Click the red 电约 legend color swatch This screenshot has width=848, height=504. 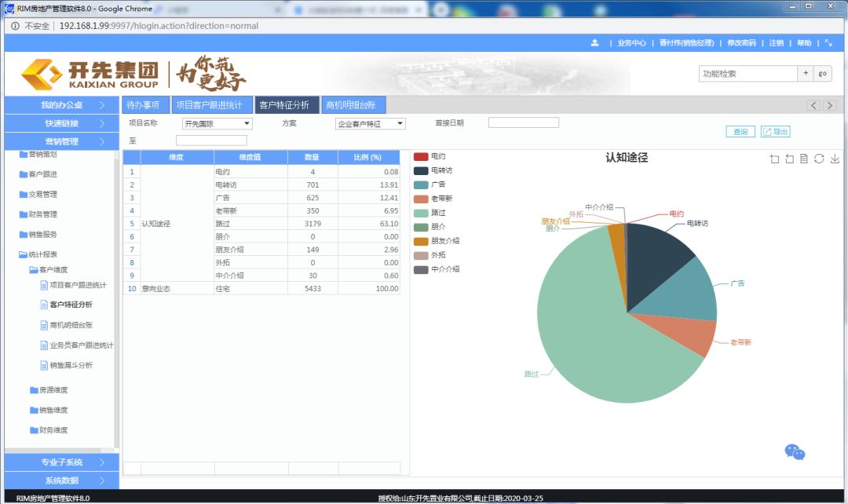point(421,157)
